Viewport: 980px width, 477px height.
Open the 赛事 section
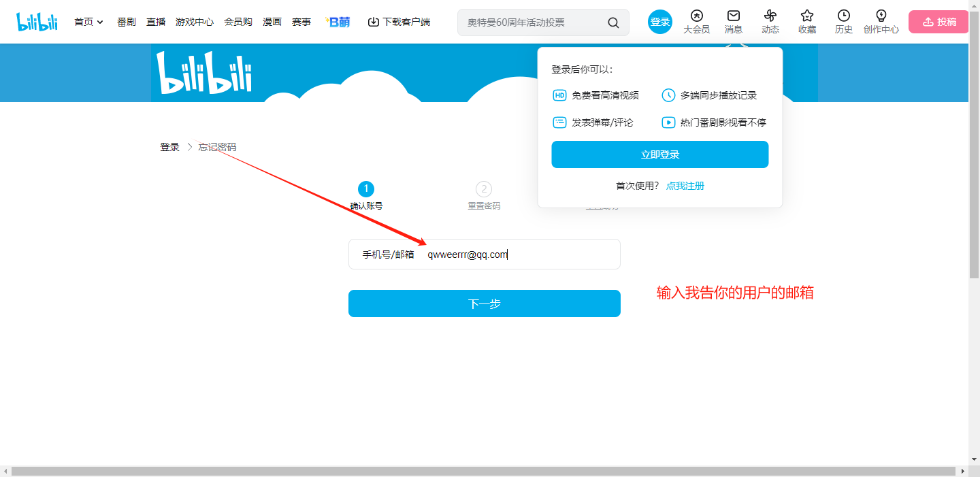point(301,22)
